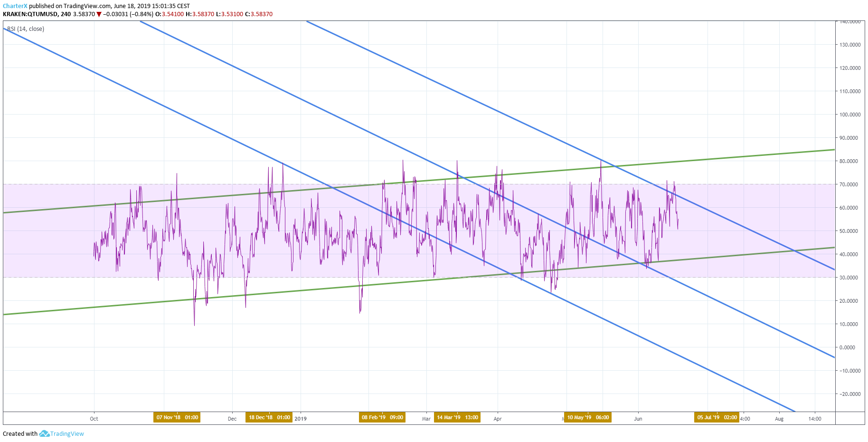Click the 120.0000 scale value
The height and width of the screenshot is (442, 868).
pyautogui.click(x=850, y=68)
